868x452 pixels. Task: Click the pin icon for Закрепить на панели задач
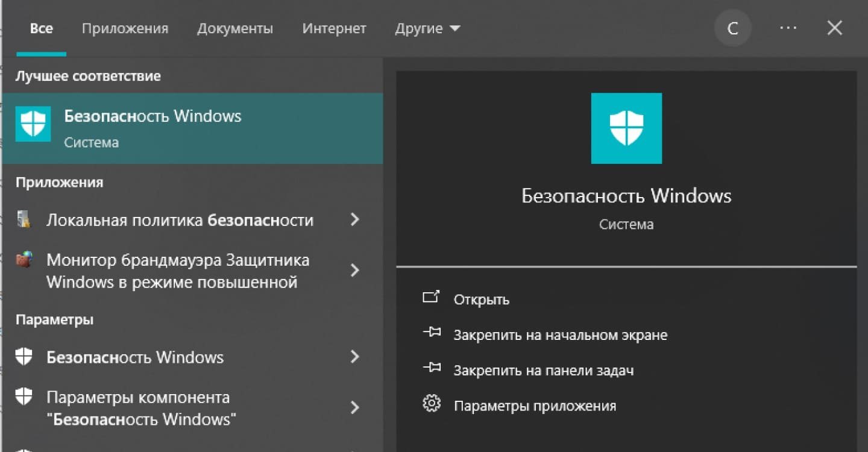coord(432,368)
